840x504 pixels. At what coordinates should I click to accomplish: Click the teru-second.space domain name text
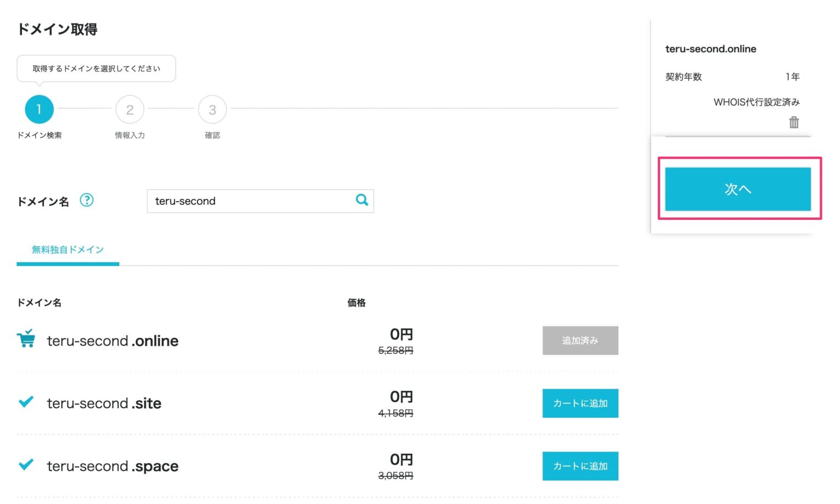point(113,466)
